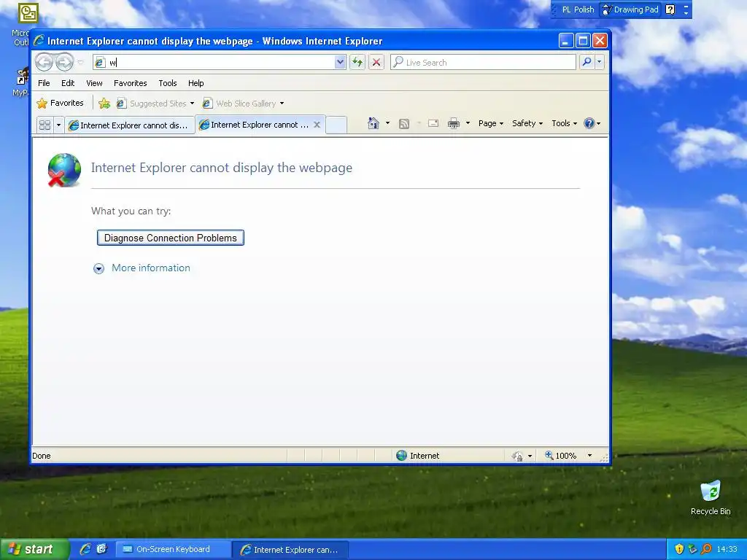Screen dimensions: 747x560
Task: Click the Search magnifier button
Action: [x=587, y=62]
